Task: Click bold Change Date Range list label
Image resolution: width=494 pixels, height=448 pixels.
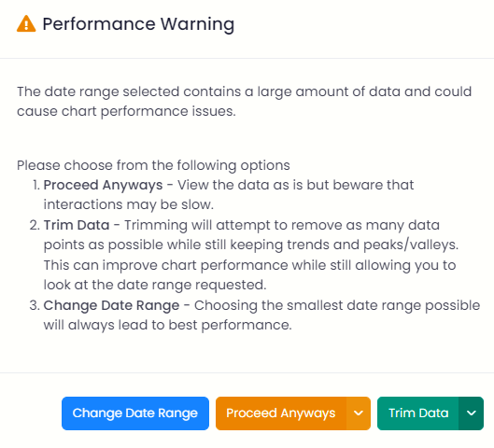Action: click(x=111, y=305)
